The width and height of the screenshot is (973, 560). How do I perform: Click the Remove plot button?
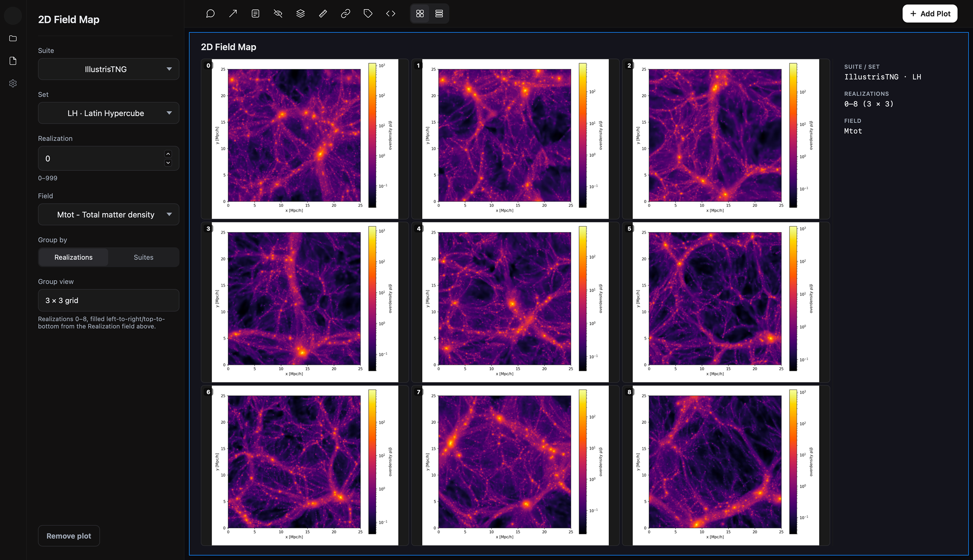pyautogui.click(x=69, y=536)
